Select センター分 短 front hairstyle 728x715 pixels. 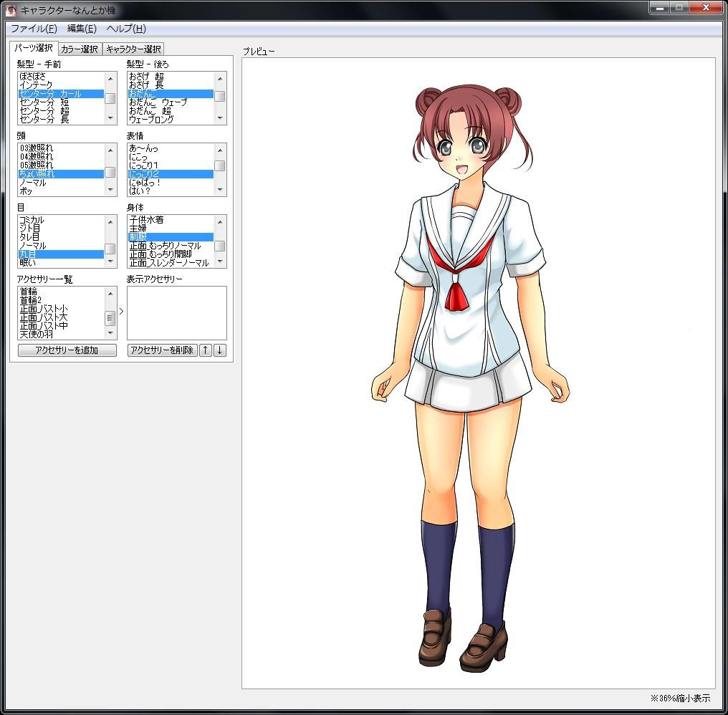[x=44, y=102]
